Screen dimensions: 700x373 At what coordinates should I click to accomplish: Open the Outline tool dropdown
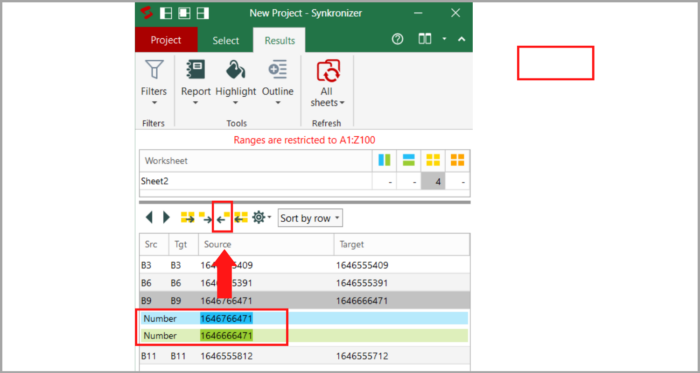278,83
